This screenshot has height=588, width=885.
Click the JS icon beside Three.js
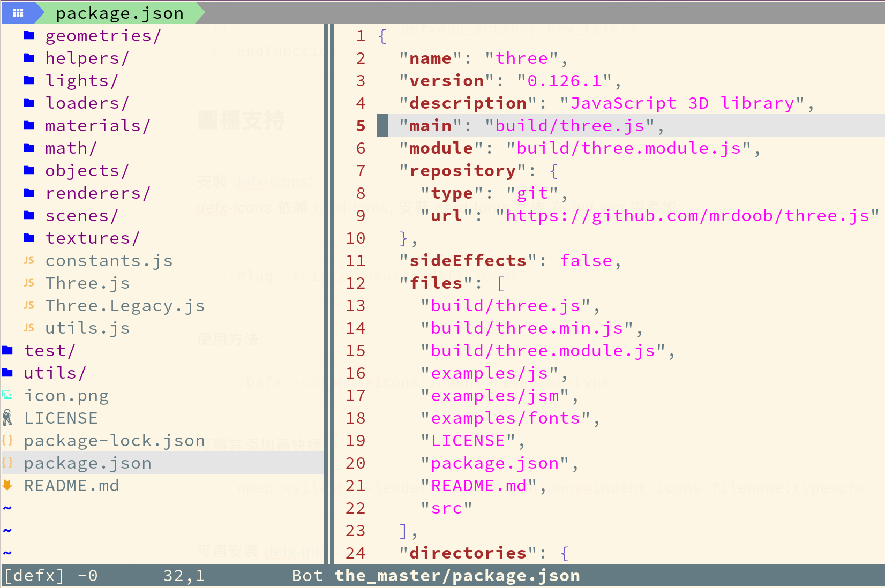[29, 283]
